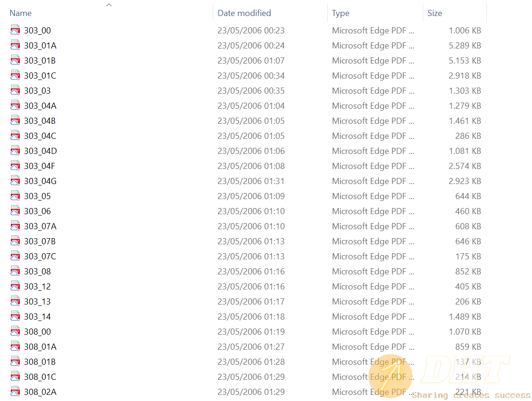This screenshot has width=532, height=401.
Task: Click the PDF icon for 308_01C
Action: 15,376
